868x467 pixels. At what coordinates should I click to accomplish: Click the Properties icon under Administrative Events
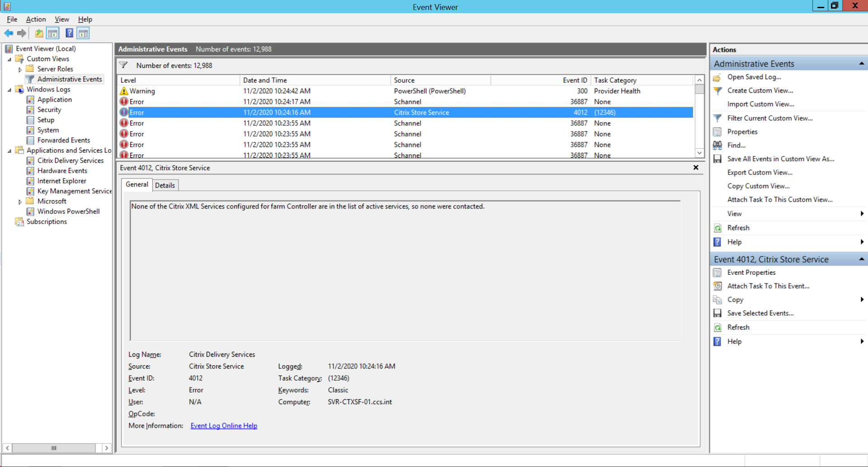[x=717, y=132]
